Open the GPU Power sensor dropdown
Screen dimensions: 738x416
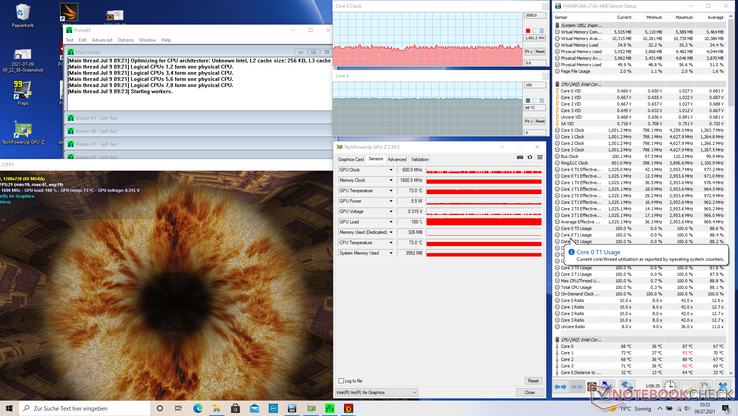[391, 201]
